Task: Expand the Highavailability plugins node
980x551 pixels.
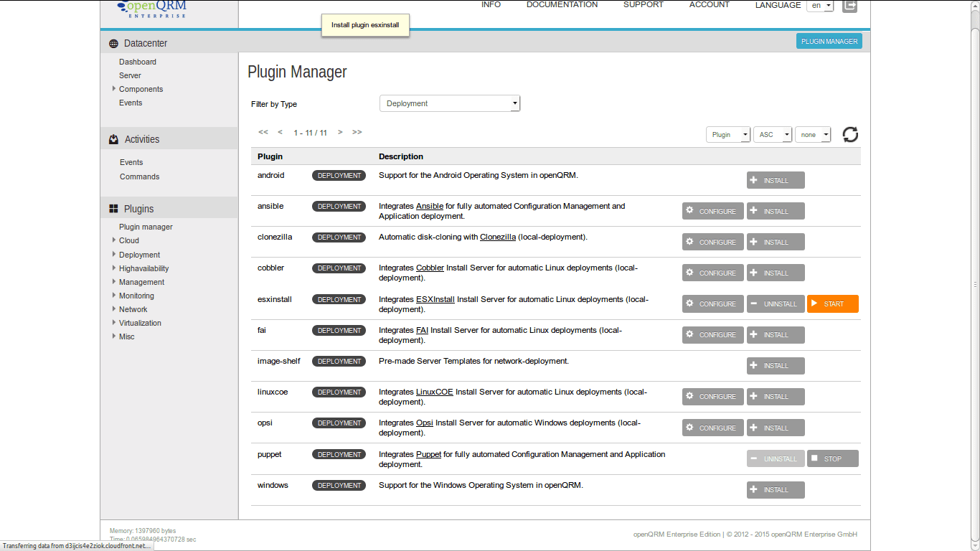Action: click(114, 268)
